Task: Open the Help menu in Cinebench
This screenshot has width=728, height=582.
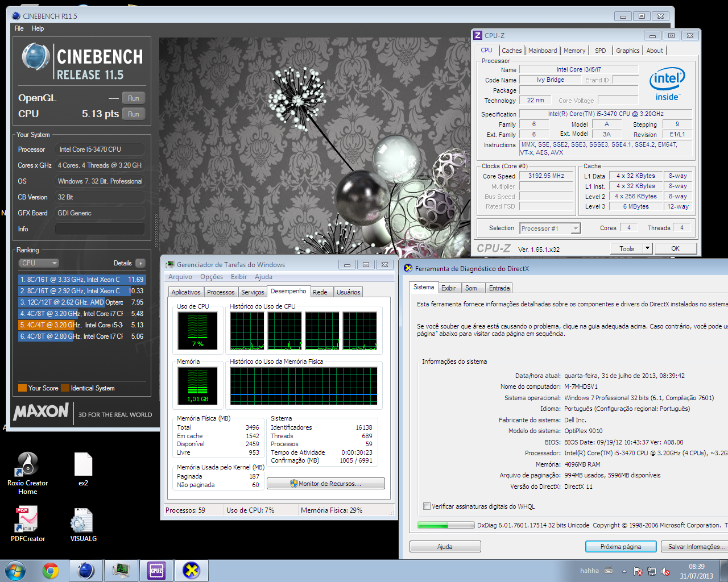Action: click(38, 28)
